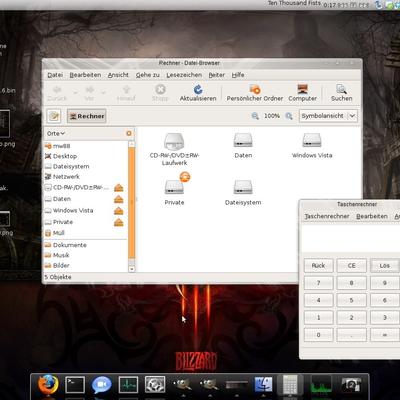Open the Orte sidebar dropdown
400x400 pixels.
[56, 133]
